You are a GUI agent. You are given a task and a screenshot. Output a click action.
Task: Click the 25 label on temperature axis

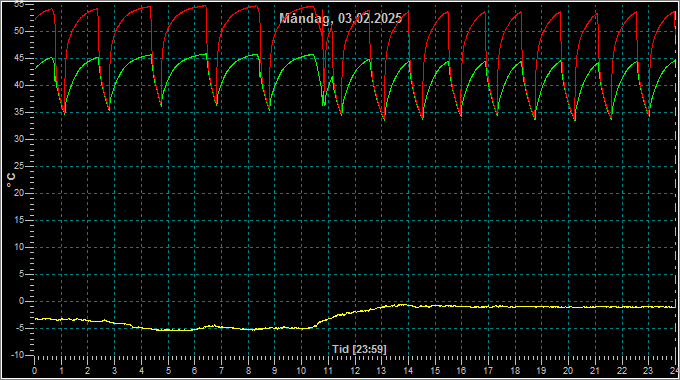pos(18,166)
